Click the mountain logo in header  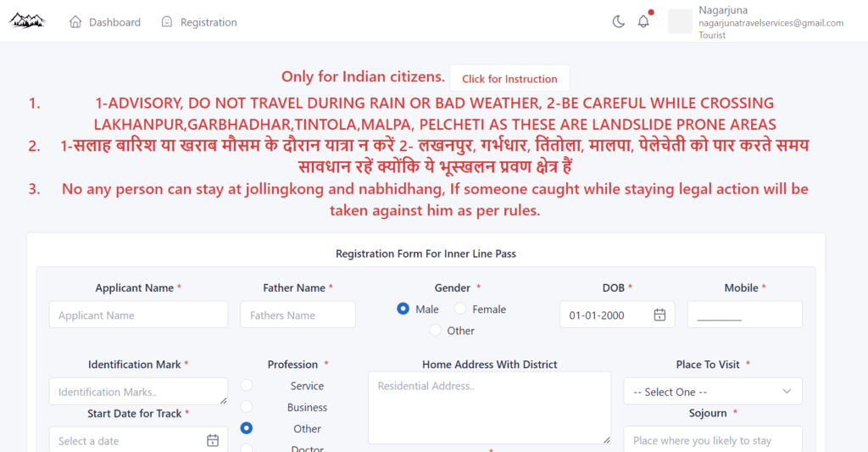click(27, 21)
